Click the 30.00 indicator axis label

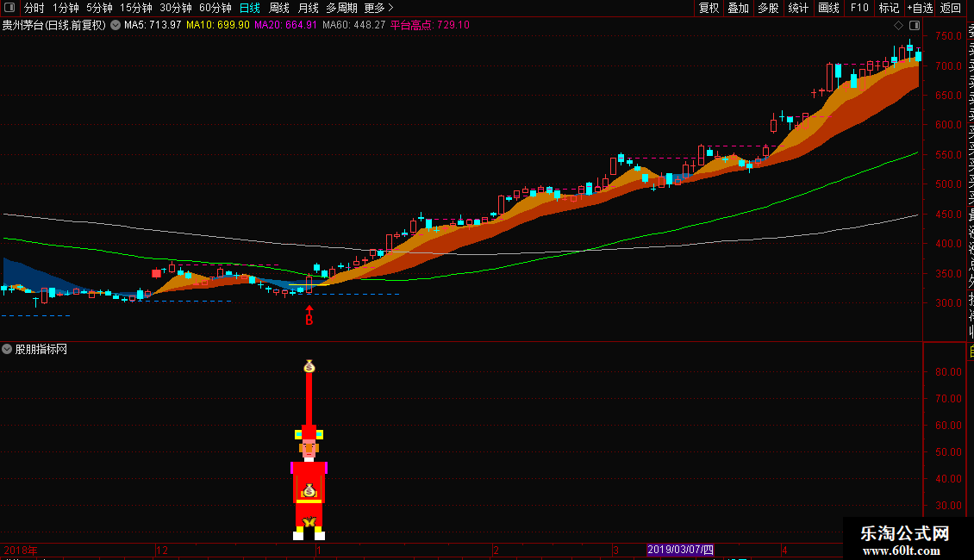(948, 506)
